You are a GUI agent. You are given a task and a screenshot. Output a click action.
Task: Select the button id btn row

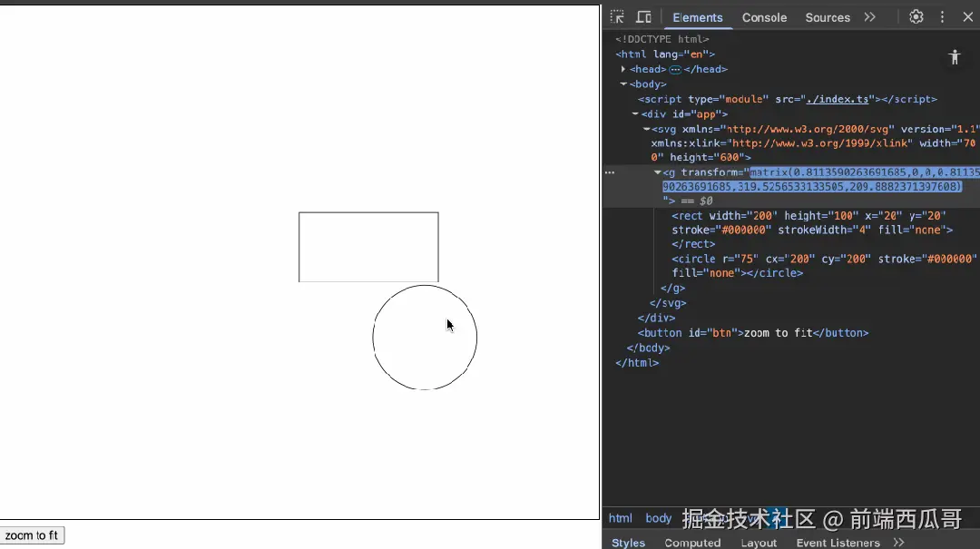(x=752, y=333)
